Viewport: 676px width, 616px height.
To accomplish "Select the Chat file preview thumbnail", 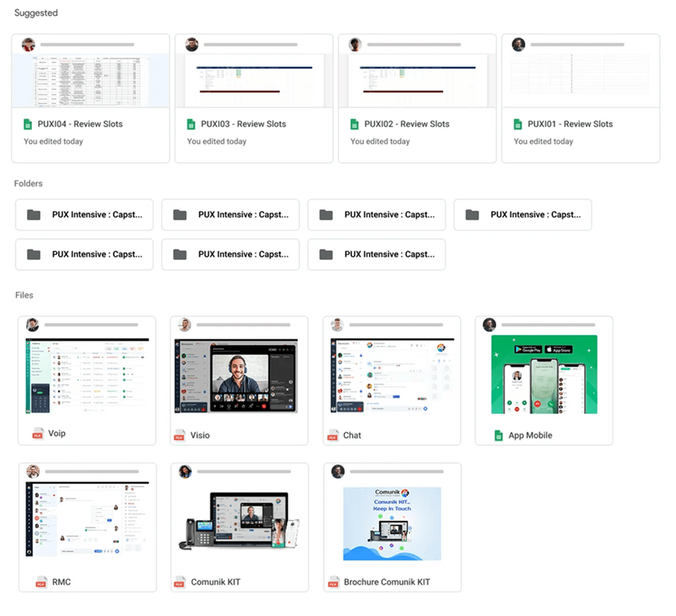I will pyautogui.click(x=391, y=375).
